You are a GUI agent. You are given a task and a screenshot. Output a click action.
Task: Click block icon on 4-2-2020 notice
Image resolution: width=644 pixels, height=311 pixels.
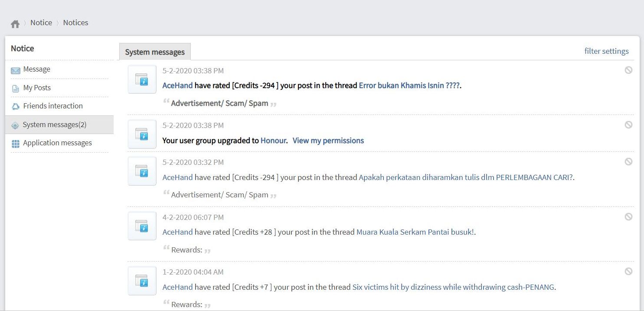pyautogui.click(x=628, y=216)
